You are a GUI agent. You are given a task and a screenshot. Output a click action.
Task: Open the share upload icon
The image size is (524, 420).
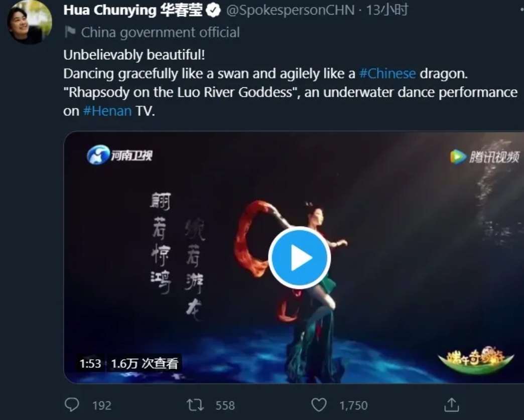click(452, 404)
